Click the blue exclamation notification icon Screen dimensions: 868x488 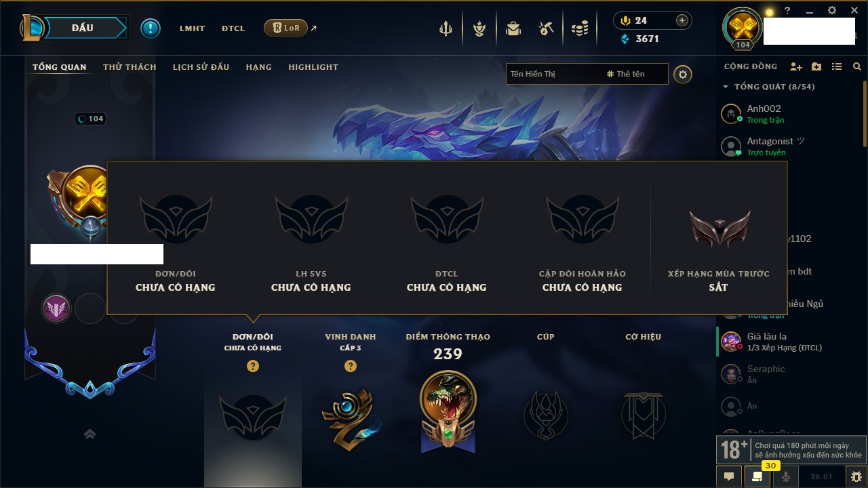[151, 28]
